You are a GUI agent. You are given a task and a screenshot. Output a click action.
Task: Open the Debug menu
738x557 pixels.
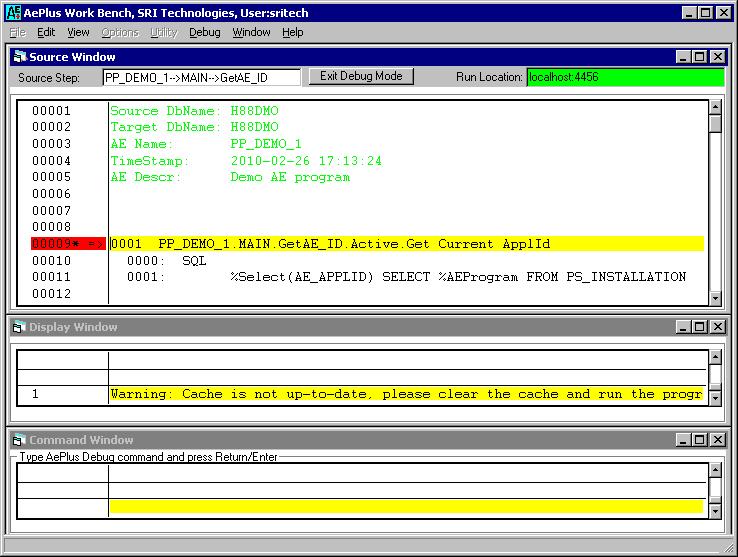click(x=204, y=32)
